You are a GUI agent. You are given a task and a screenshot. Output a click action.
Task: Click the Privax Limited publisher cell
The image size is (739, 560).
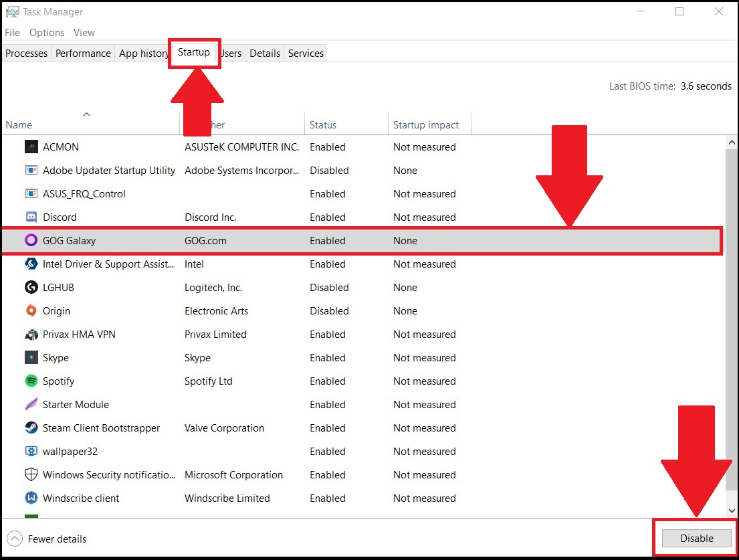pos(215,335)
